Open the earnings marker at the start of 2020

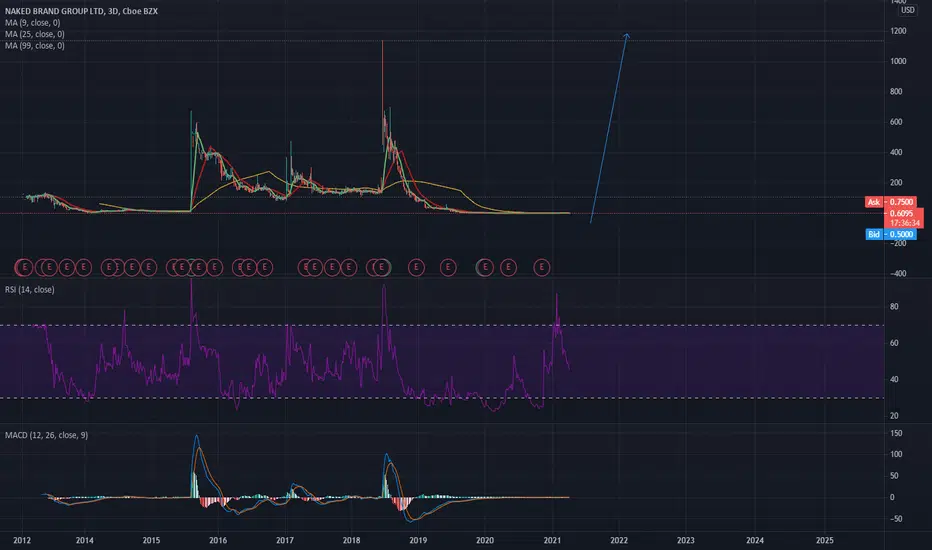pos(485,268)
